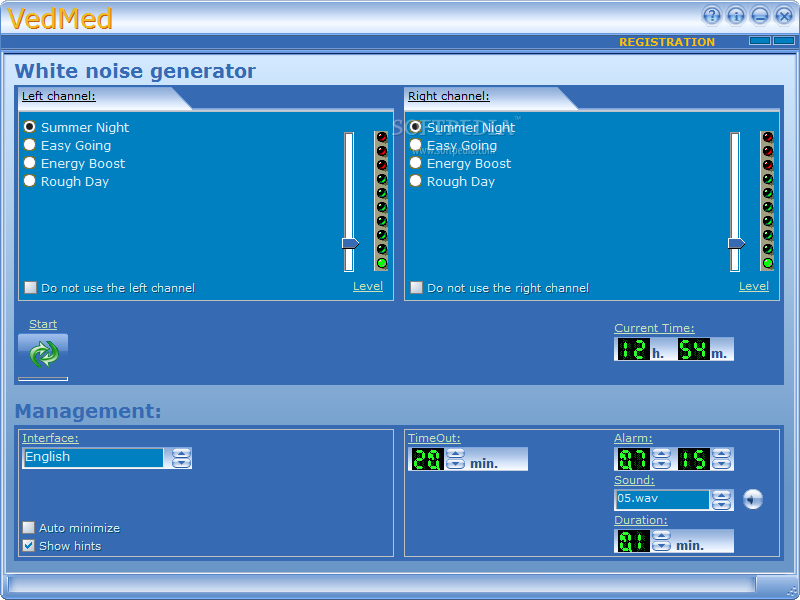Click the Duration label

pyautogui.click(x=641, y=520)
